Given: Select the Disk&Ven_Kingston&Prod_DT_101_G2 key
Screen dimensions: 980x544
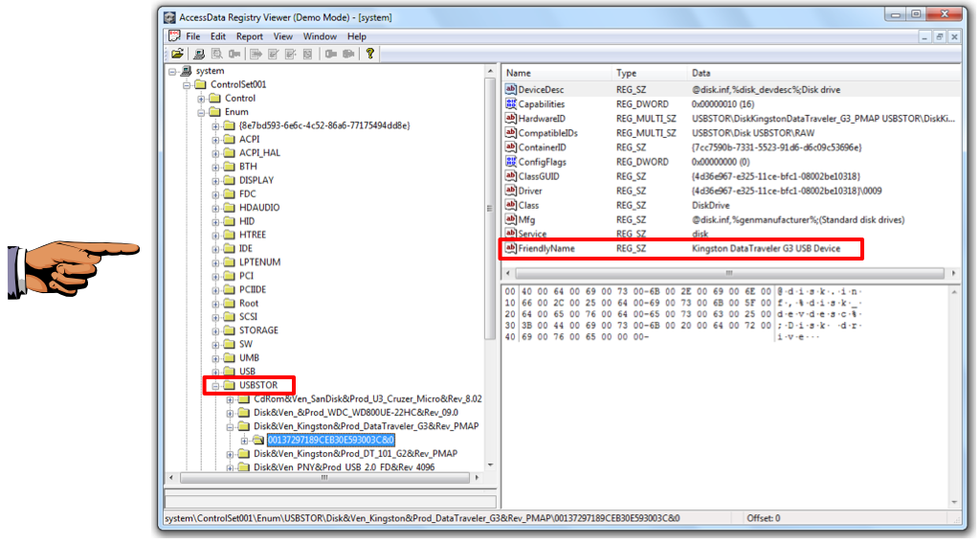Looking at the screenshot, I should coord(354,454).
